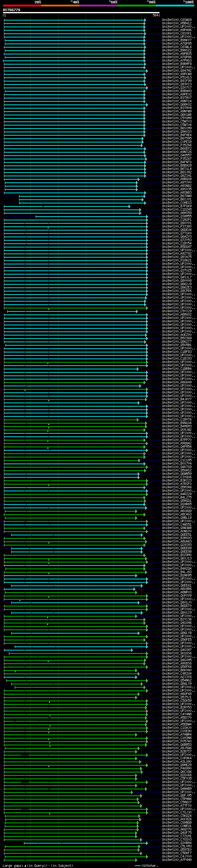View the UniRef100_P35267 entry

click(177, 159)
